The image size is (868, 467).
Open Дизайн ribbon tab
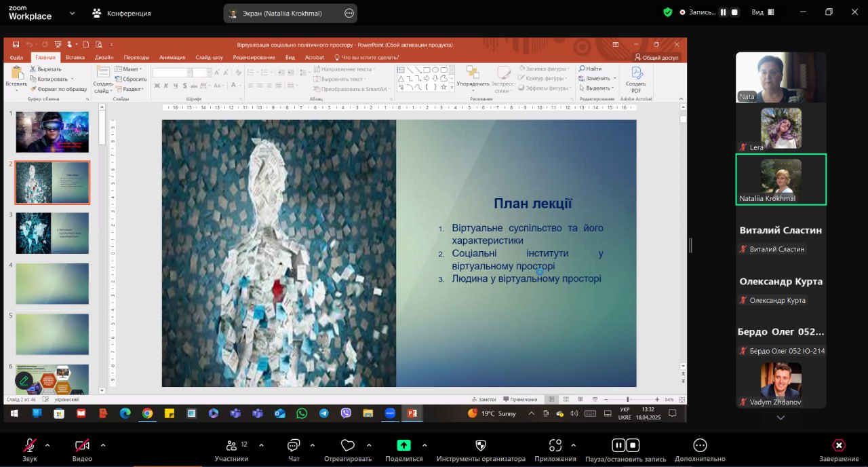coord(104,58)
